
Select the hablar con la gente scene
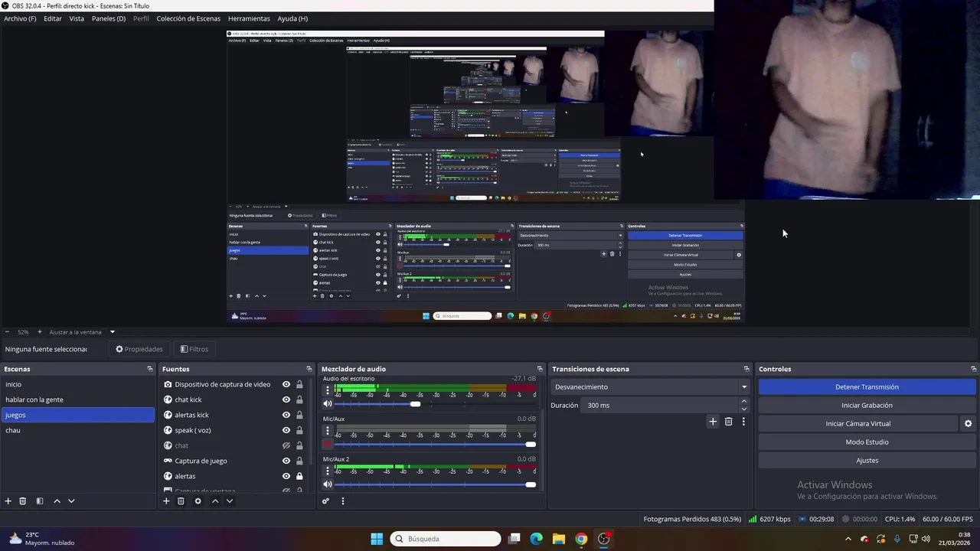pyautogui.click(x=77, y=399)
